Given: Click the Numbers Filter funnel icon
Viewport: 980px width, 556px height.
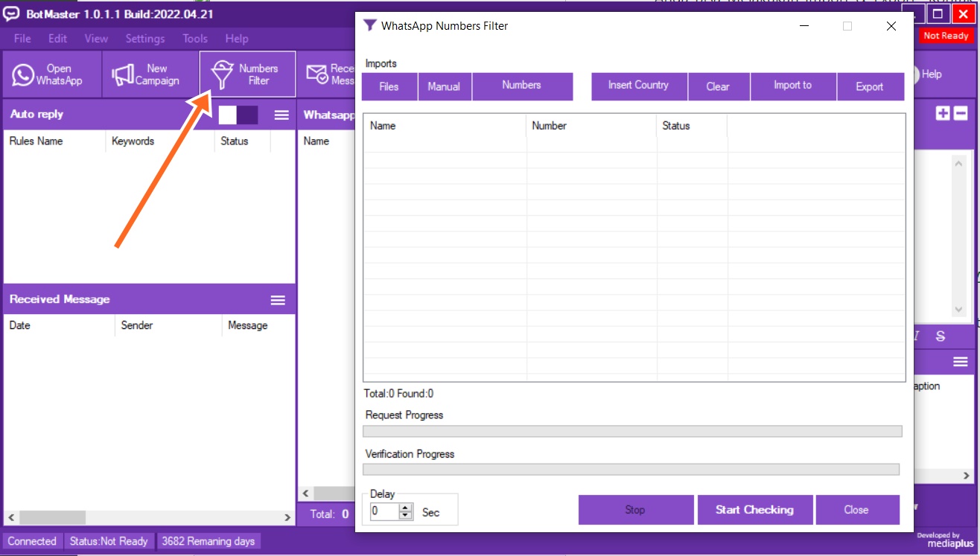Looking at the screenshot, I should 222,74.
